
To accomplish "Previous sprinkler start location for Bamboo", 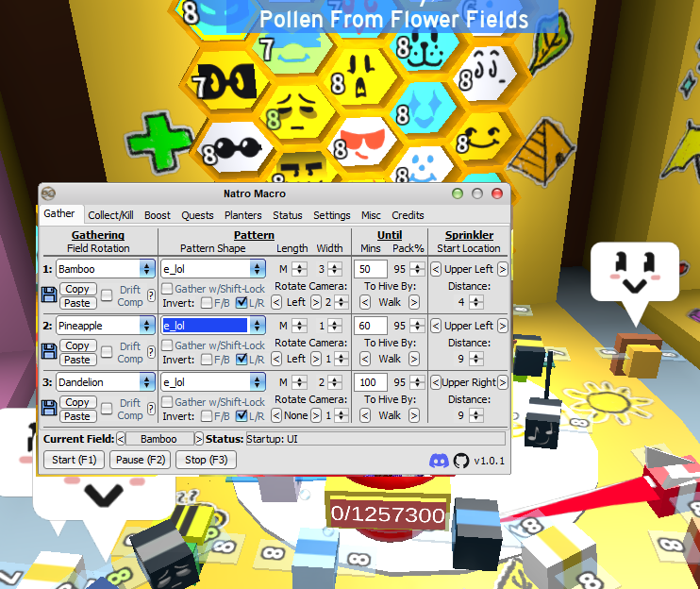I will (x=436, y=269).
